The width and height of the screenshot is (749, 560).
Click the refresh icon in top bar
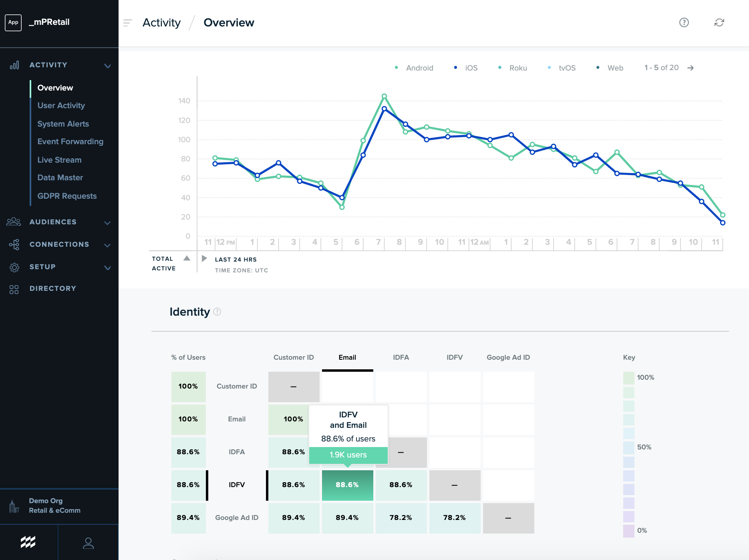[x=719, y=22]
